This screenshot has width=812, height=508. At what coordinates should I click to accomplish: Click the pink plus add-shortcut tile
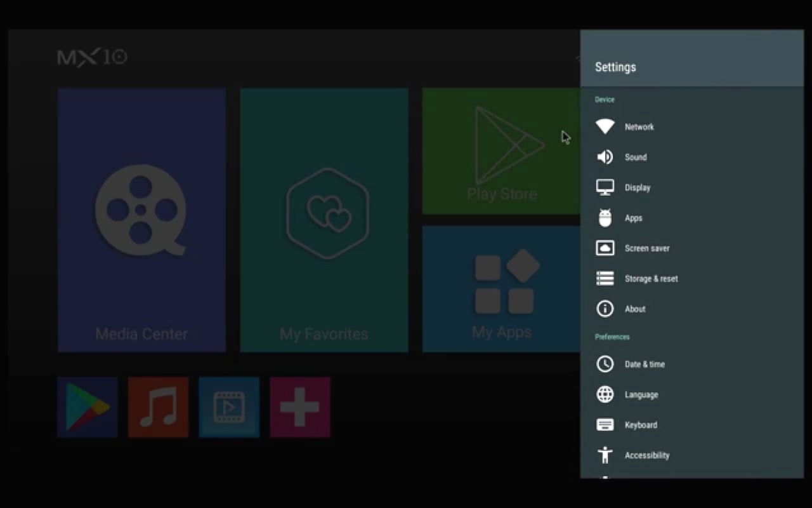click(x=300, y=407)
